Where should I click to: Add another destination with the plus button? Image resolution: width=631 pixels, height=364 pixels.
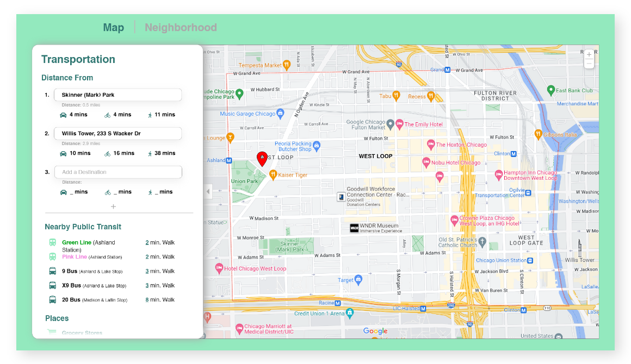pos(114,206)
